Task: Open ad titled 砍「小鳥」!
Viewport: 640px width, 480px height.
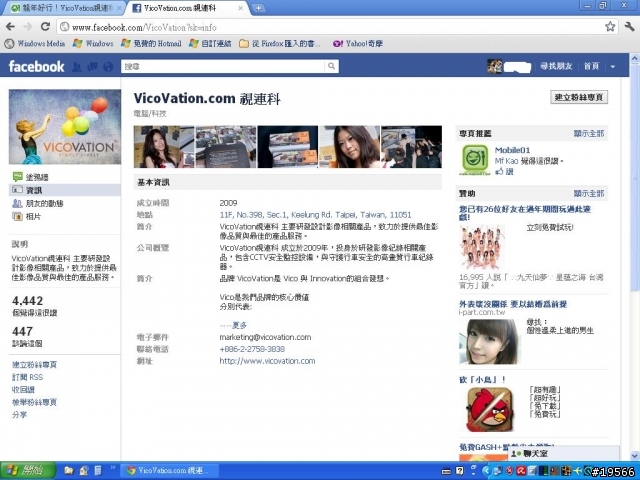Action: (482, 380)
